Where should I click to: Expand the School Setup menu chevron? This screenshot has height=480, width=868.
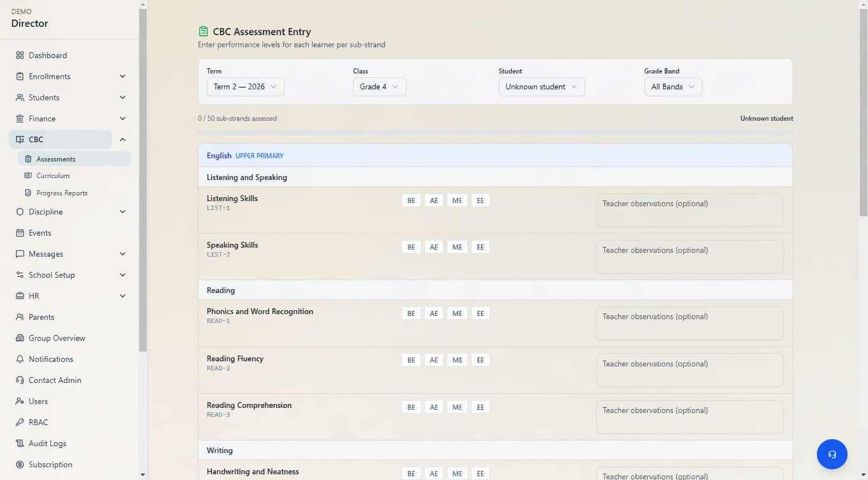click(x=123, y=275)
